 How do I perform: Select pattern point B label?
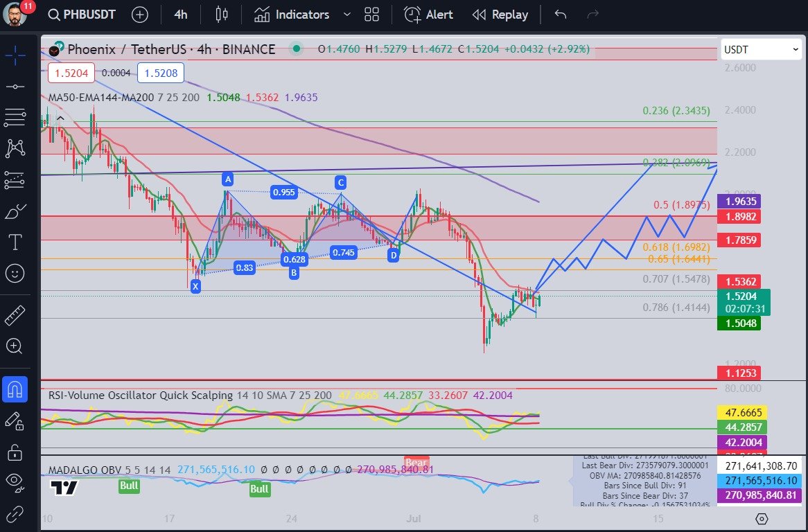[x=294, y=273]
